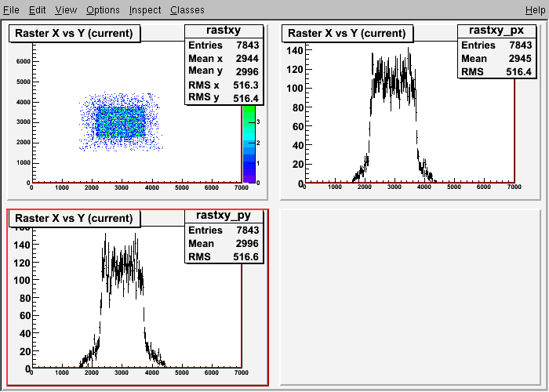Open the File menu
549x392 pixels.
click(11, 9)
